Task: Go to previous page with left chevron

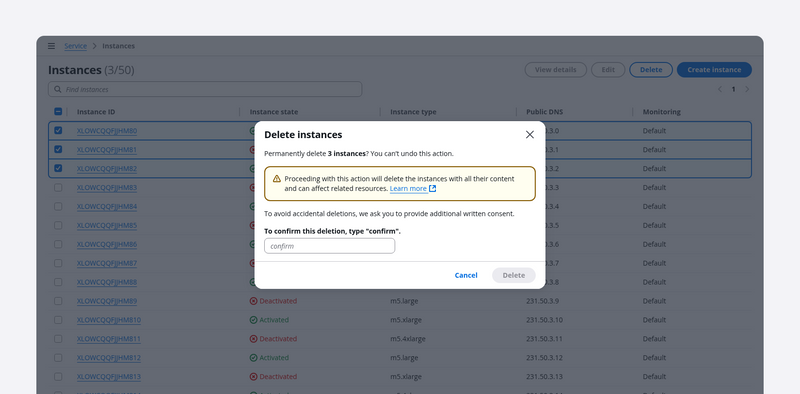Action: point(720,89)
